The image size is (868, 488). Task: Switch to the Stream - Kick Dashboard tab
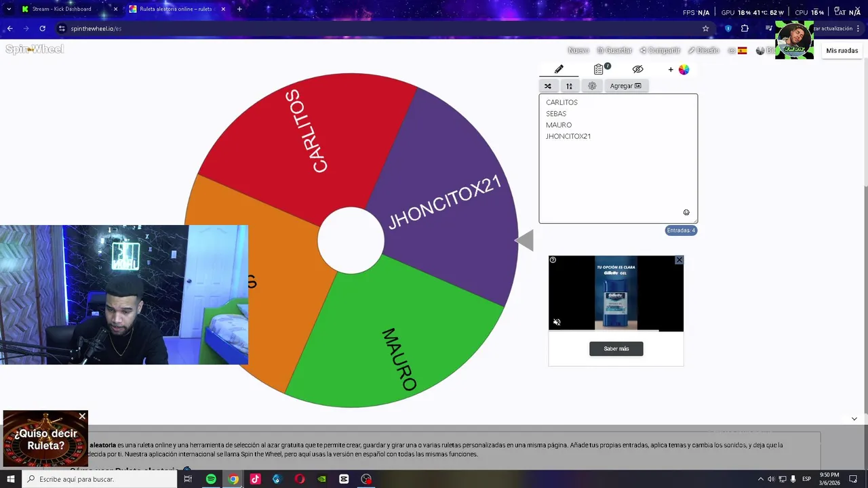(x=68, y=9)
